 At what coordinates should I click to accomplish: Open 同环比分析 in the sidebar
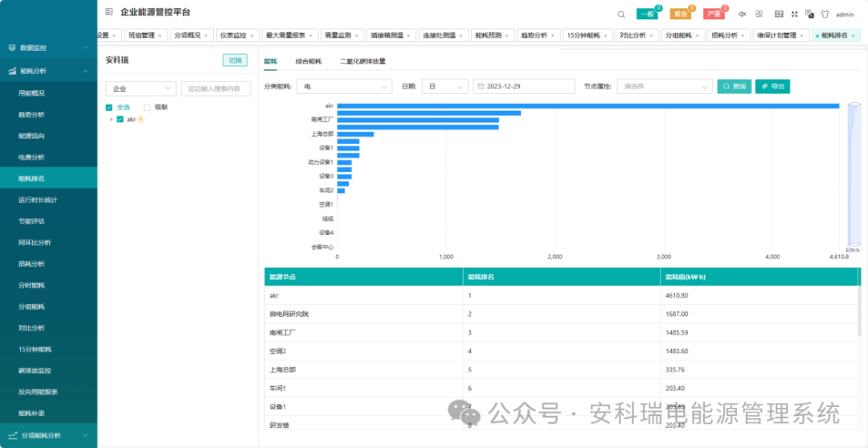[35, 243]
